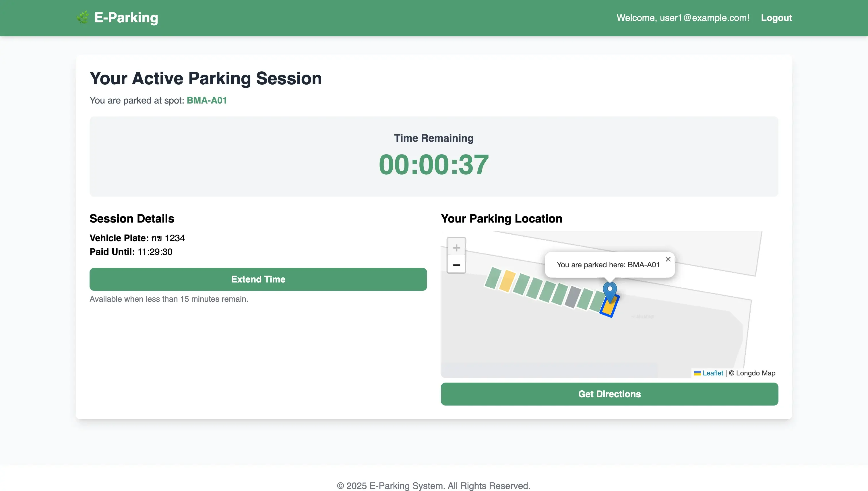Click the Welcome user1@example.com text

click(683, 17)
